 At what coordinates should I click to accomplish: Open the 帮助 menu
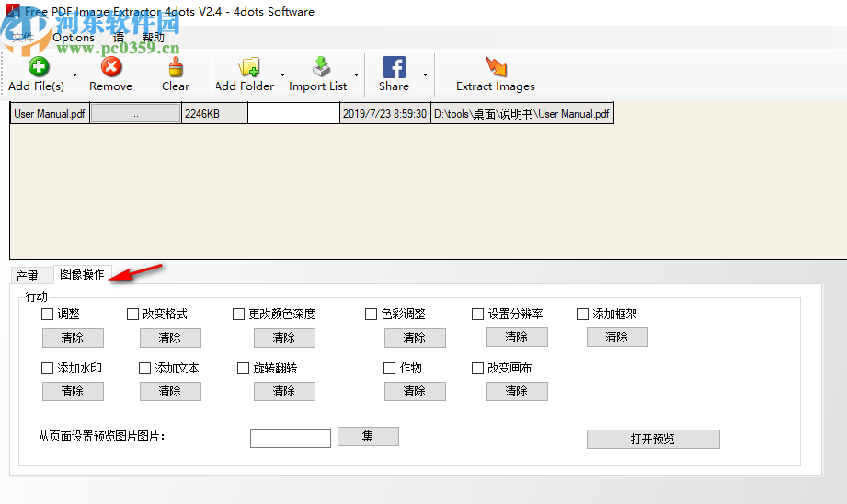[x=154, y=38]
